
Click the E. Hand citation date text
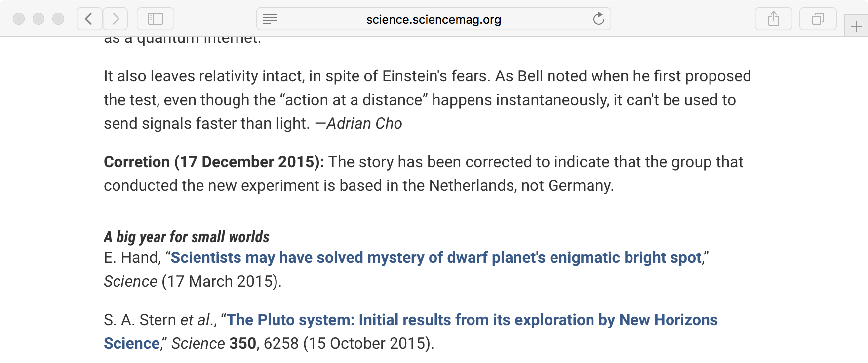(222, 281)
